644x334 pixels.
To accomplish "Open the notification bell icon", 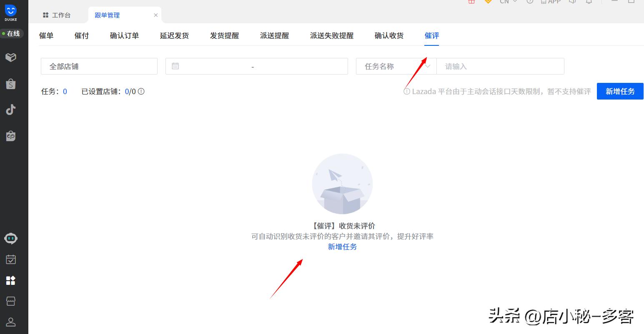I will point(589,2).
